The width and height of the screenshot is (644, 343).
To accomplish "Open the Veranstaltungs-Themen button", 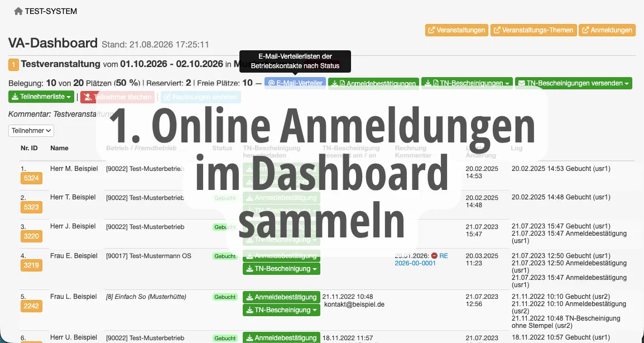I will (534, 30).
